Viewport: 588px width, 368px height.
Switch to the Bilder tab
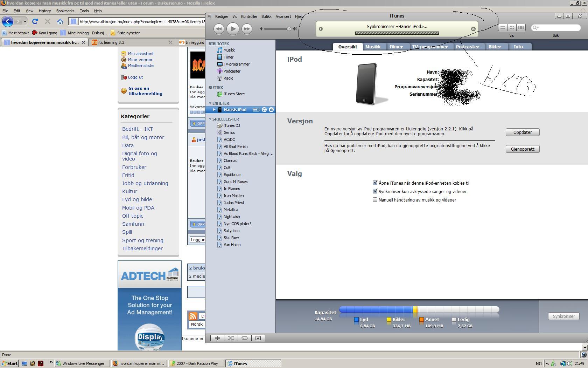(495, 47)
